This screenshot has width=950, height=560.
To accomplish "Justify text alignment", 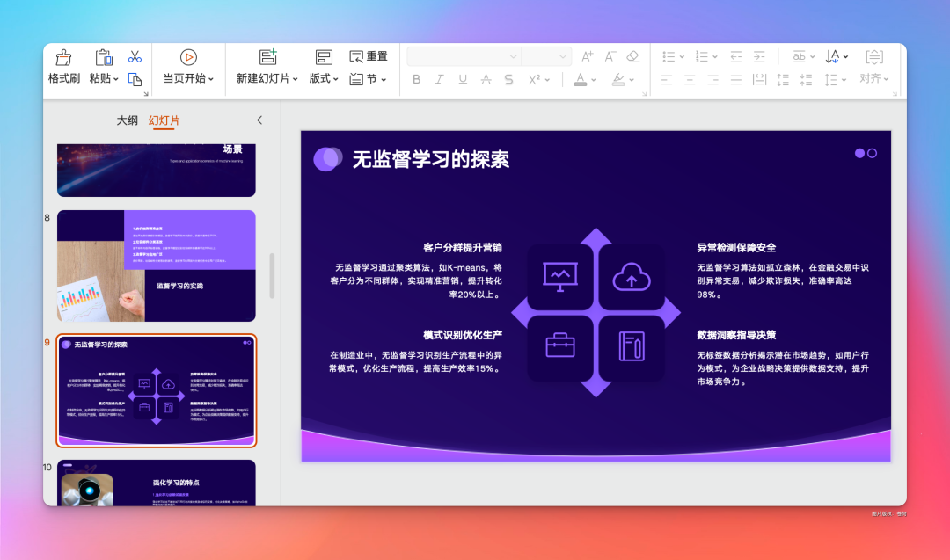I will pos(736,80).
